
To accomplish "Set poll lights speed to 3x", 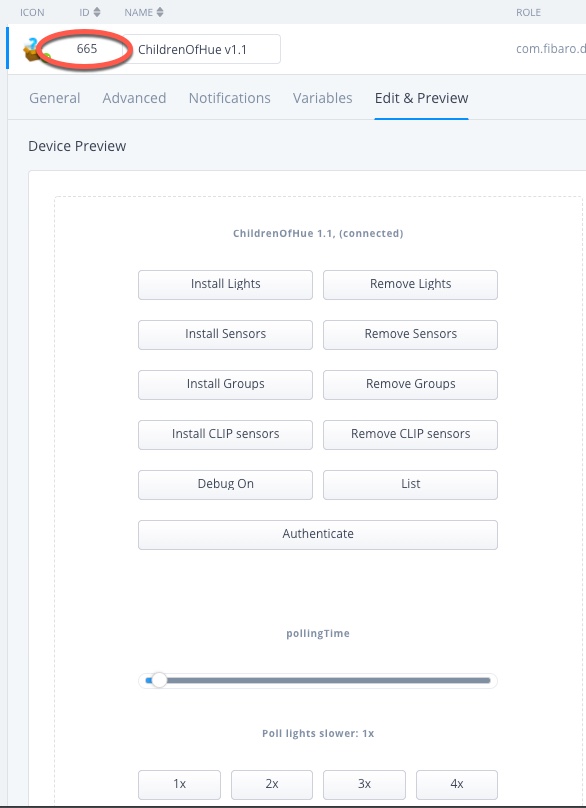I will click(x=364, y=784).
